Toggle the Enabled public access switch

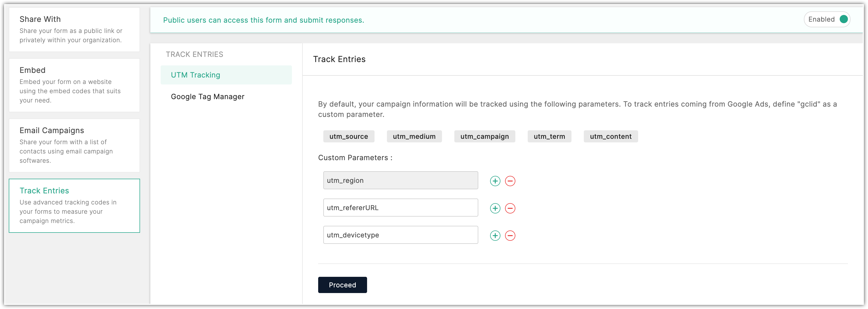(843, 19)
